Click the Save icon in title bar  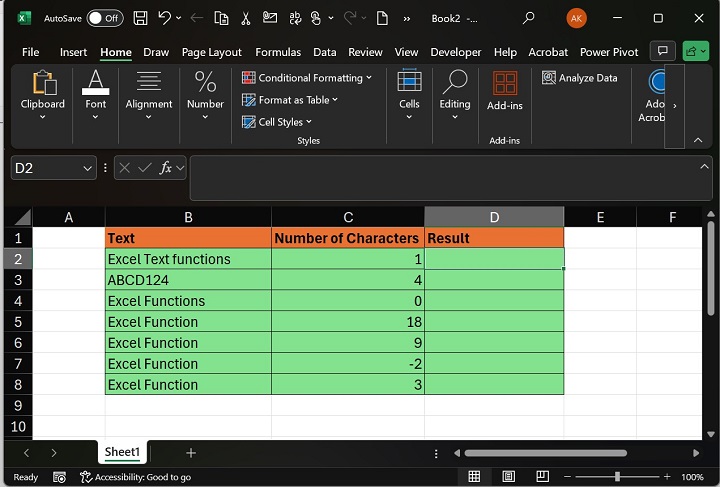point(141,18)
